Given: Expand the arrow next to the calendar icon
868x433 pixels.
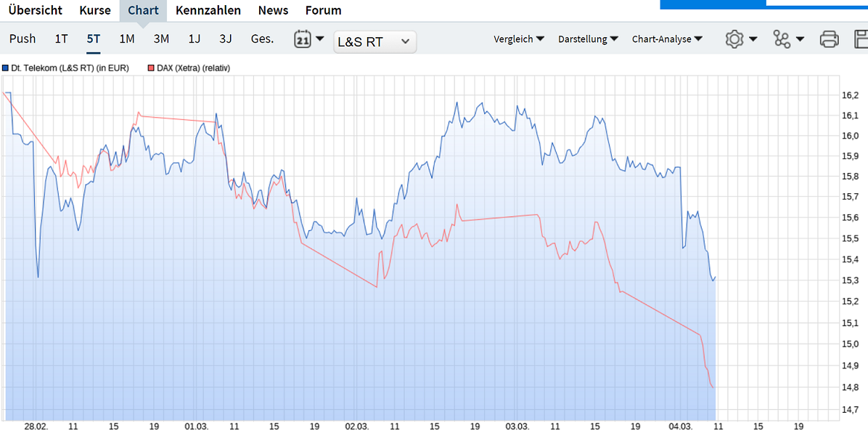Looking at the screenshot, I should tap(319, 39).
